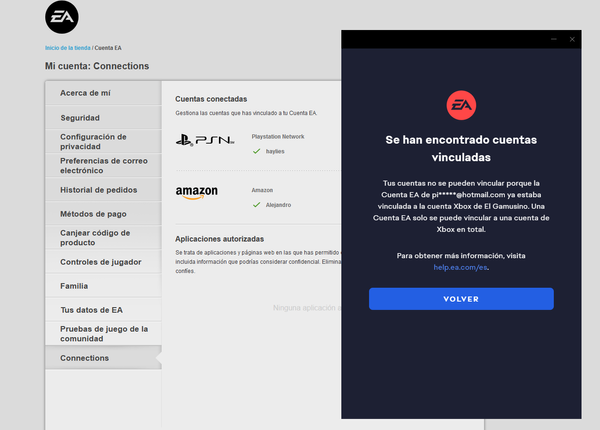Screen dimensions: 600x430
Task: Minimize the linked accounts dialog window
Action: click(x=554, y=40)
